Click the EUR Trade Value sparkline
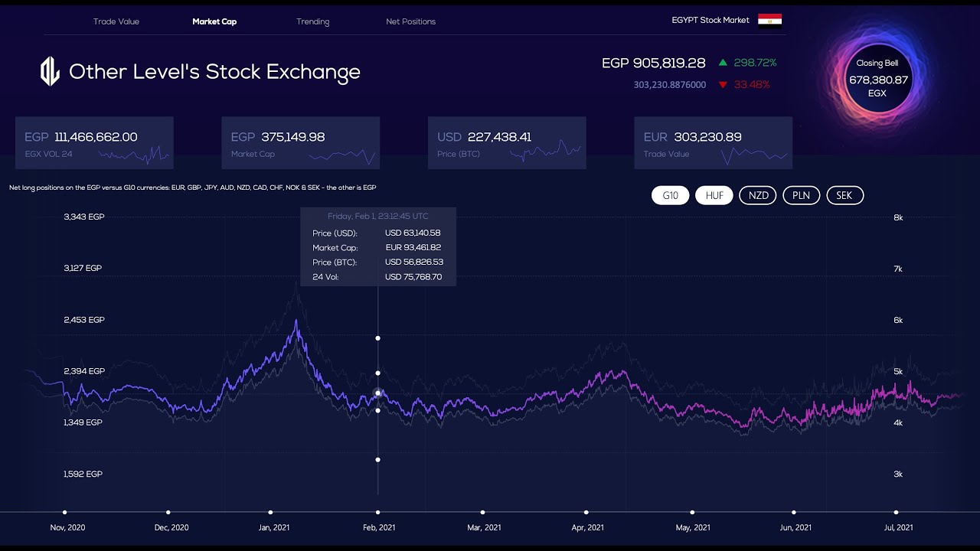980x551 pixels. coord(754,155)
